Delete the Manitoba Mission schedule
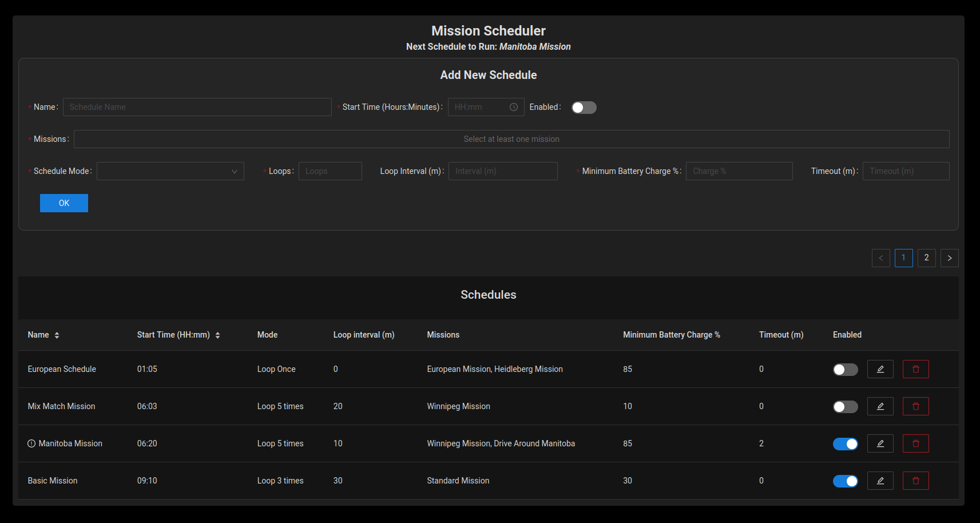The image size is (980, 523). 915,443
